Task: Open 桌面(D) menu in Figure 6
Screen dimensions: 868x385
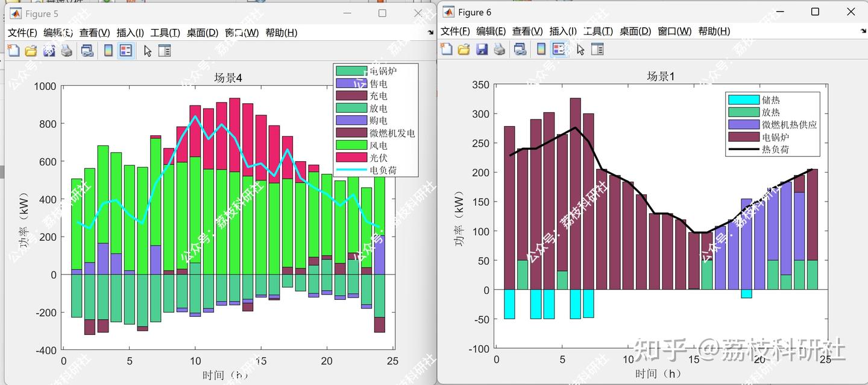Action: [635, 31]
